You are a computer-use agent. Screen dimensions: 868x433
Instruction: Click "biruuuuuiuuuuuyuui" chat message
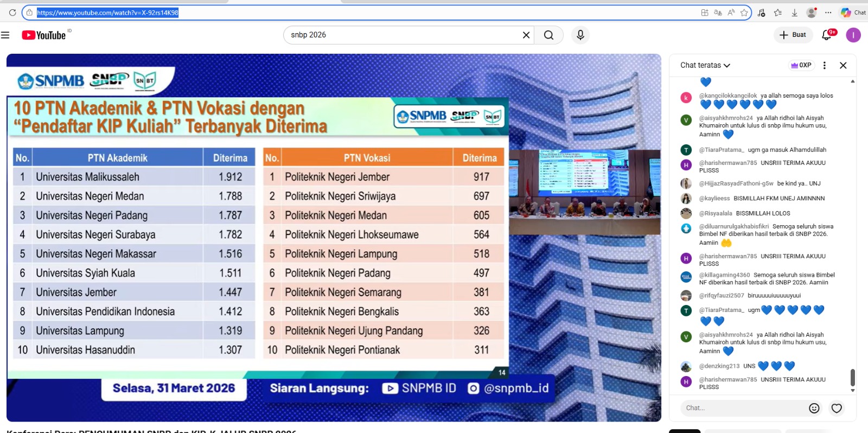point(774,296)
